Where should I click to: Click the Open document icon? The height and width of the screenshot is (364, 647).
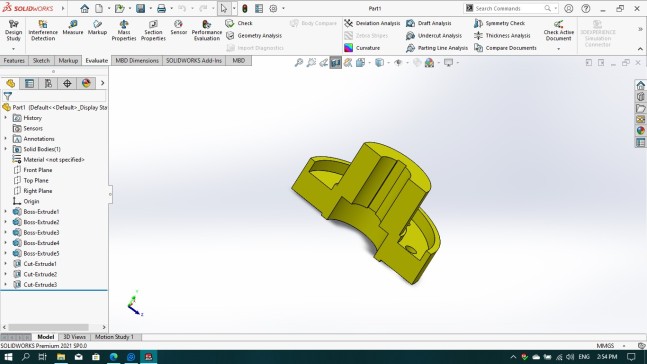[120, 8]
